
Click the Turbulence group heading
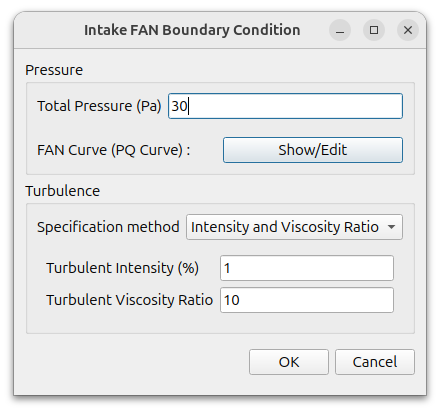63,191
